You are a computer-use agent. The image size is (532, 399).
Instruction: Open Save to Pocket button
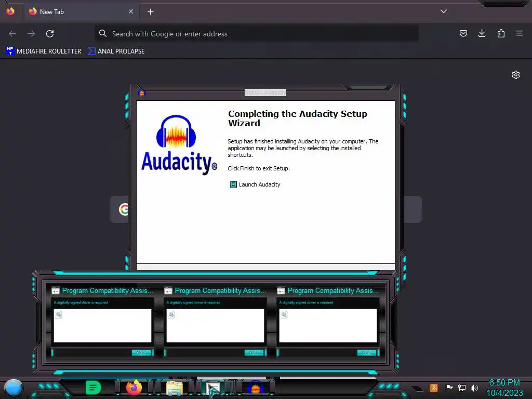(463, 33)
